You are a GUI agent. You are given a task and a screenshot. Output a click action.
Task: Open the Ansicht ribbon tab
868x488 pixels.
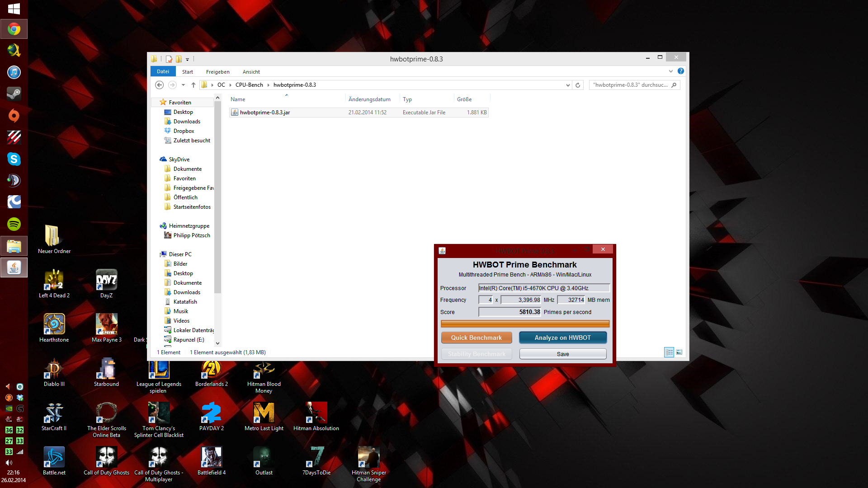click(251, 72)
